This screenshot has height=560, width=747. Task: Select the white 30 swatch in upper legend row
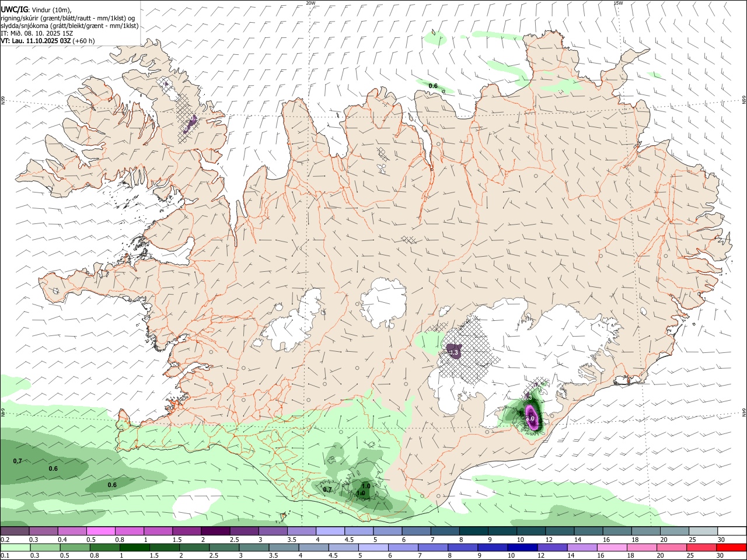pos(731,531)
